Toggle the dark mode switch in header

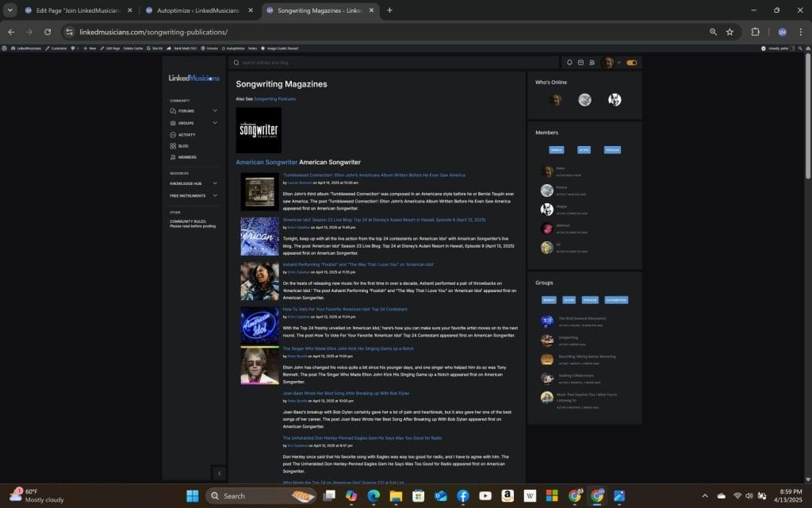point(632,63)
